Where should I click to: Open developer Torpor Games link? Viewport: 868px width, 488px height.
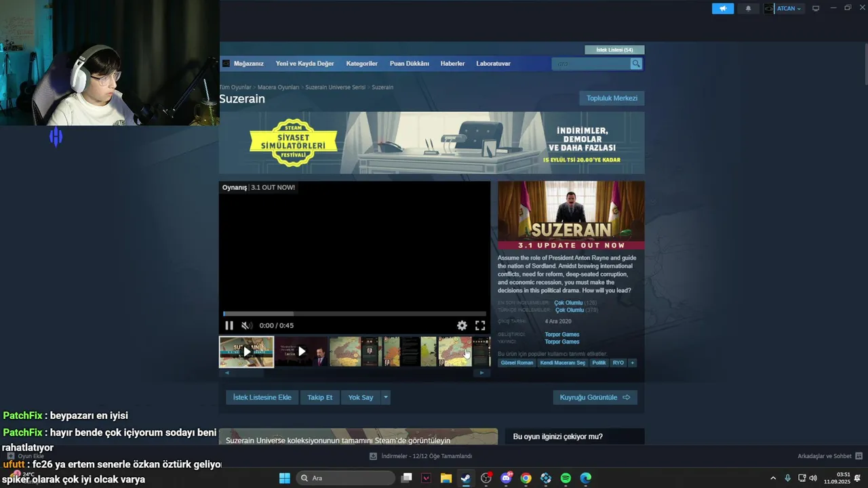561,334
